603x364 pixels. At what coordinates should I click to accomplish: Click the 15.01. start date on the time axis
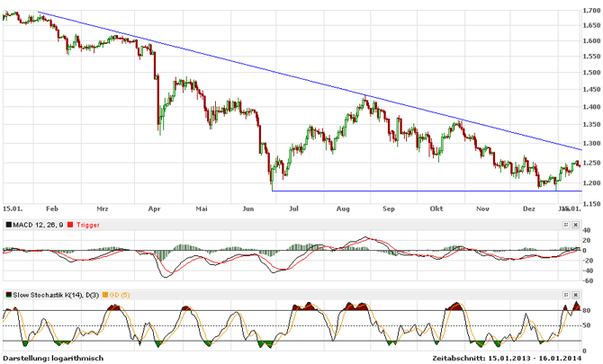coord(13,207)
